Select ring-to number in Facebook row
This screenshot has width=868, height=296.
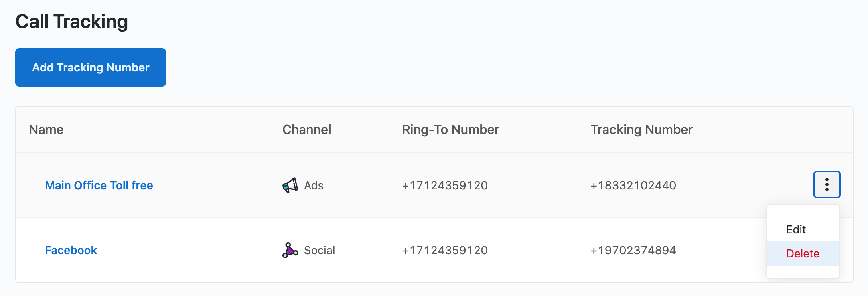(445, 250)
